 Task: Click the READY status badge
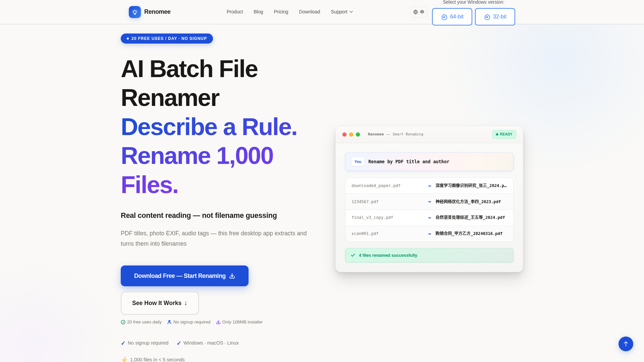(504, 134)
